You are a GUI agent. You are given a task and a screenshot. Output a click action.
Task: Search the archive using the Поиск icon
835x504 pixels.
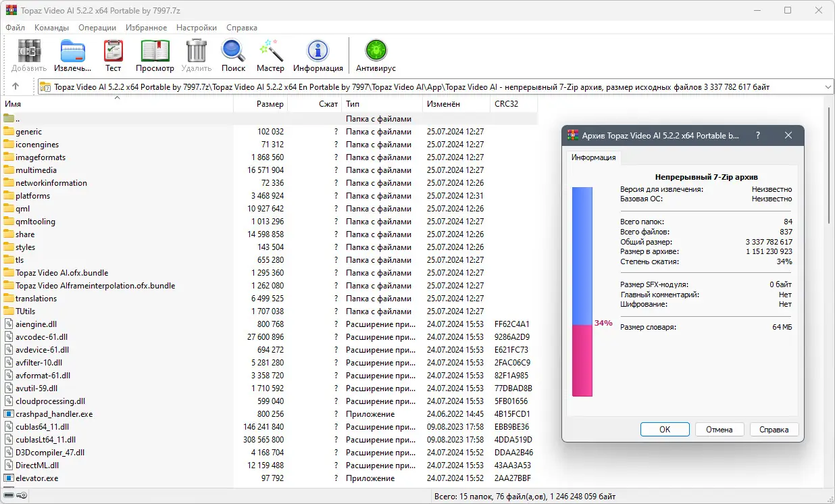(x=233, y=54)
